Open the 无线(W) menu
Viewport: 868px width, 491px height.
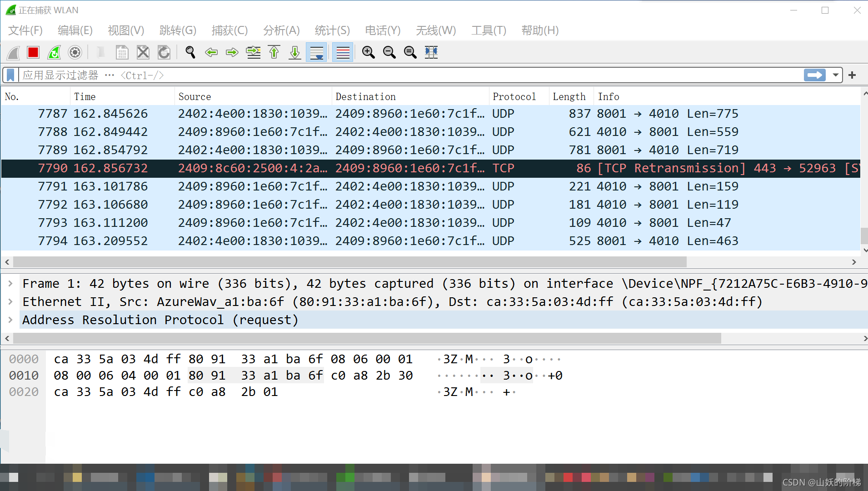point(436,30)
